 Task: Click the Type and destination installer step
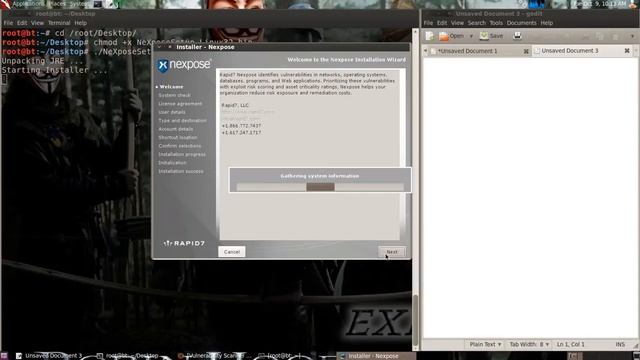[182, 121]
